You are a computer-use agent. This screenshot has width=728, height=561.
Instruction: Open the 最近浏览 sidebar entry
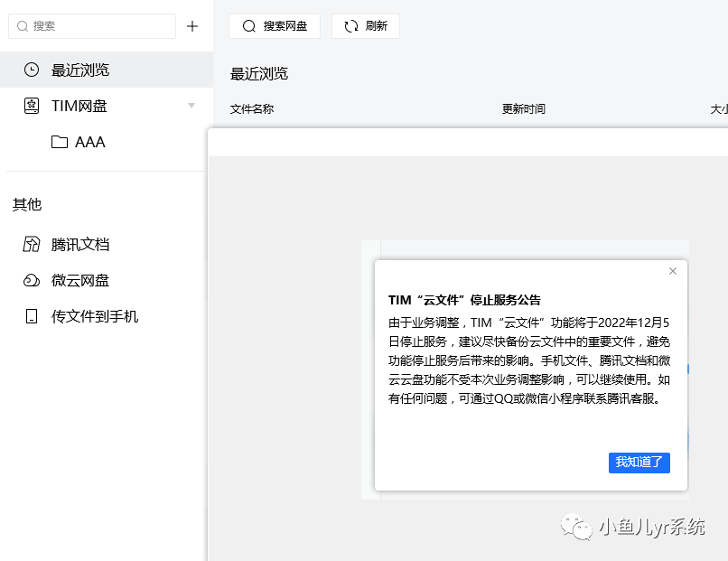coord(107,70)
